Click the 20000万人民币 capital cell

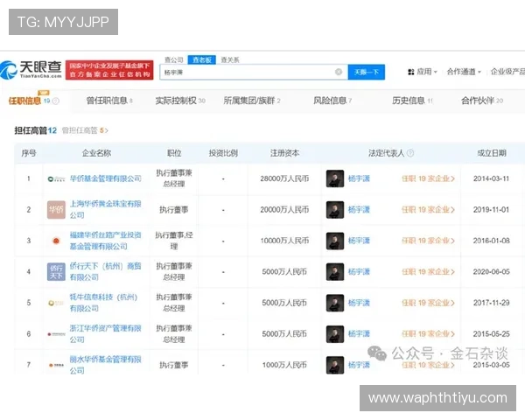tap(284, 210)
